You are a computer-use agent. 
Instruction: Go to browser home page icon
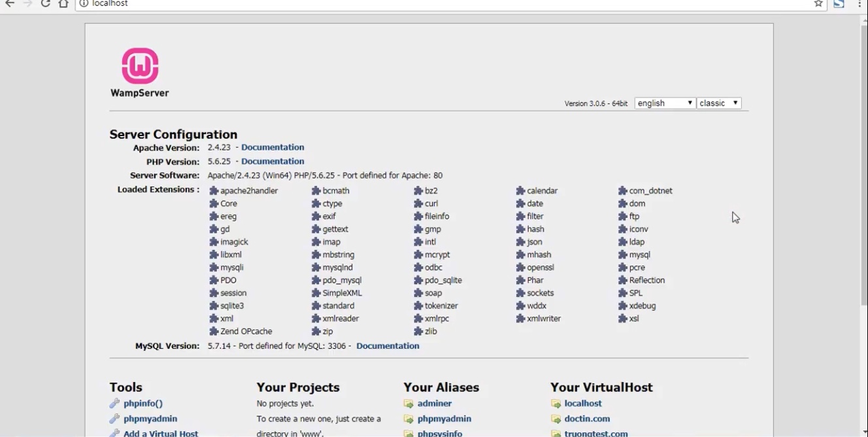point(63,4)
